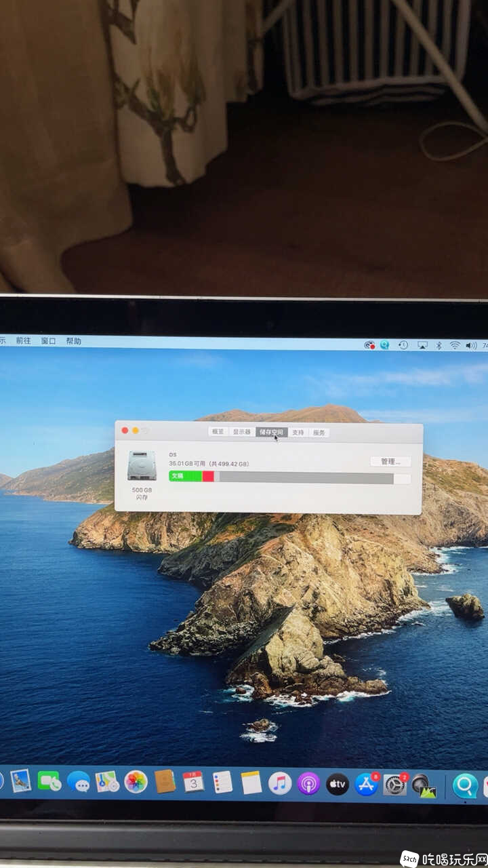488x868 pixels.
Task: Open Podcasts from the Dock
Action: (x=308, y=784)
